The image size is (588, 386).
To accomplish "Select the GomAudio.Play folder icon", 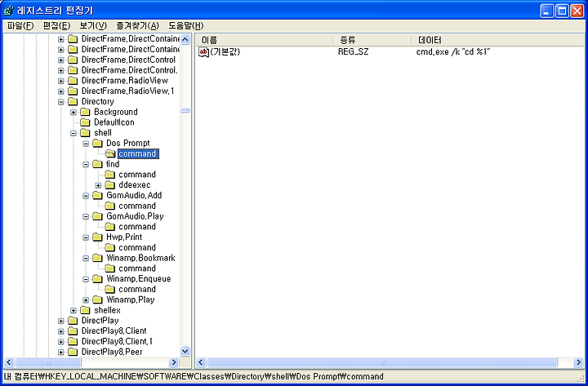I will (97, 216).
